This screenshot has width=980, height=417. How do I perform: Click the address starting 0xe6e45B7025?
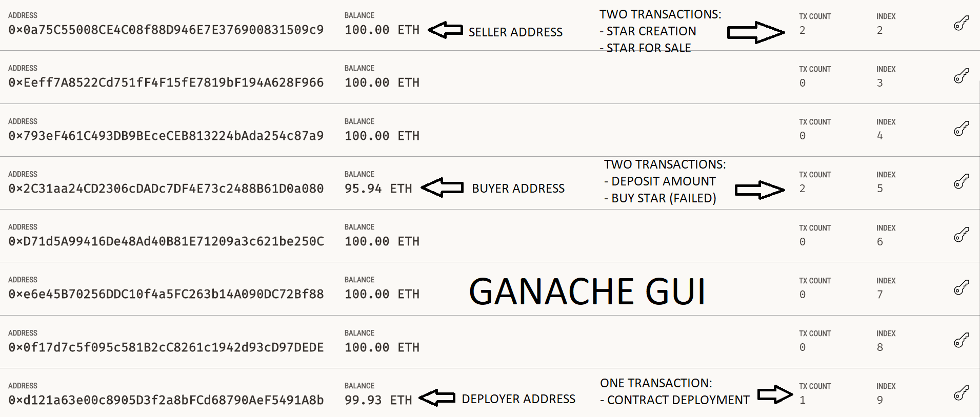point(166,294)
